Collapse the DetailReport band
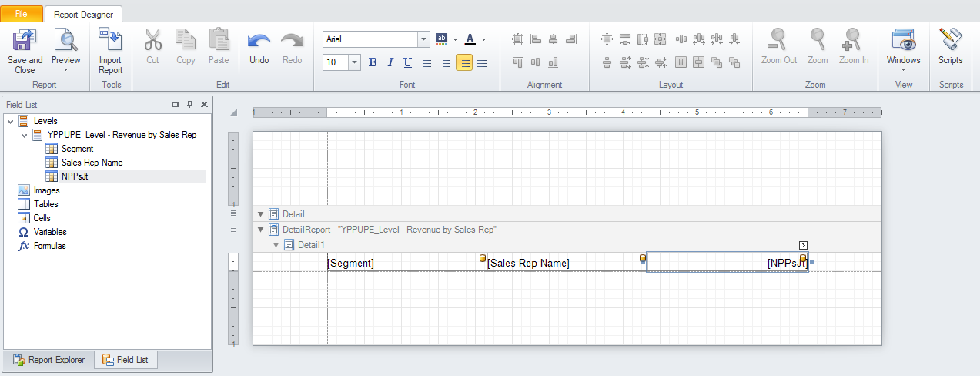 pos(260,230)
